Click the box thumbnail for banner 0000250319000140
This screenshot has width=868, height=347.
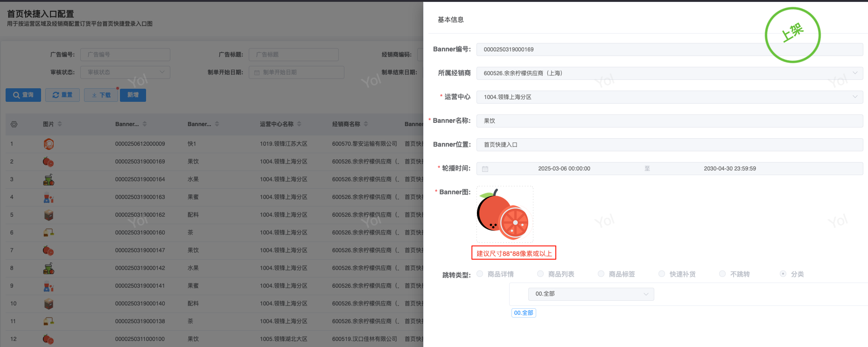(x=49, y=304)
